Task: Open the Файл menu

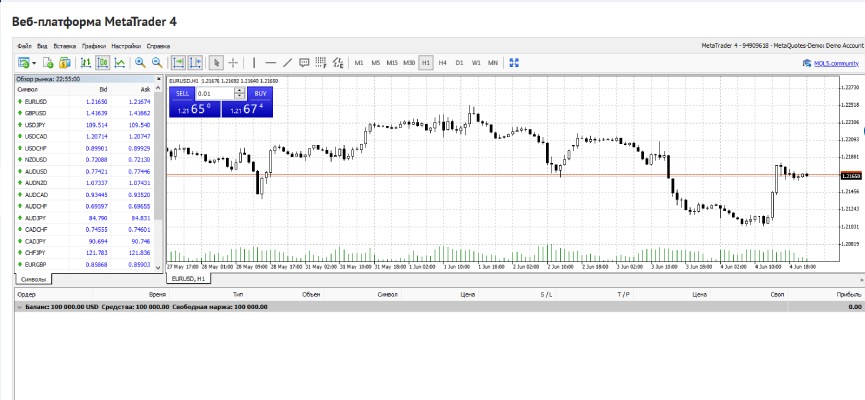Action: (x=25, y=46)
